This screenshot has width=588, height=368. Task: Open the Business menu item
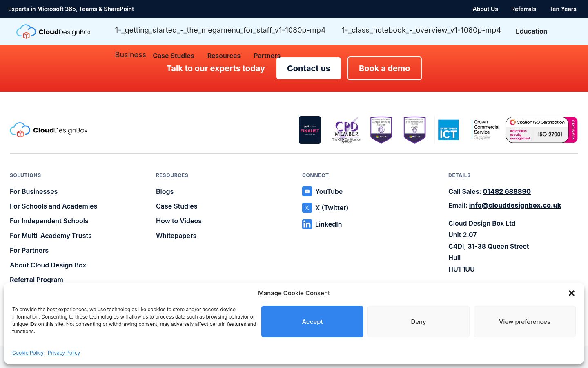pyautogui.click(x=130, y=55)
